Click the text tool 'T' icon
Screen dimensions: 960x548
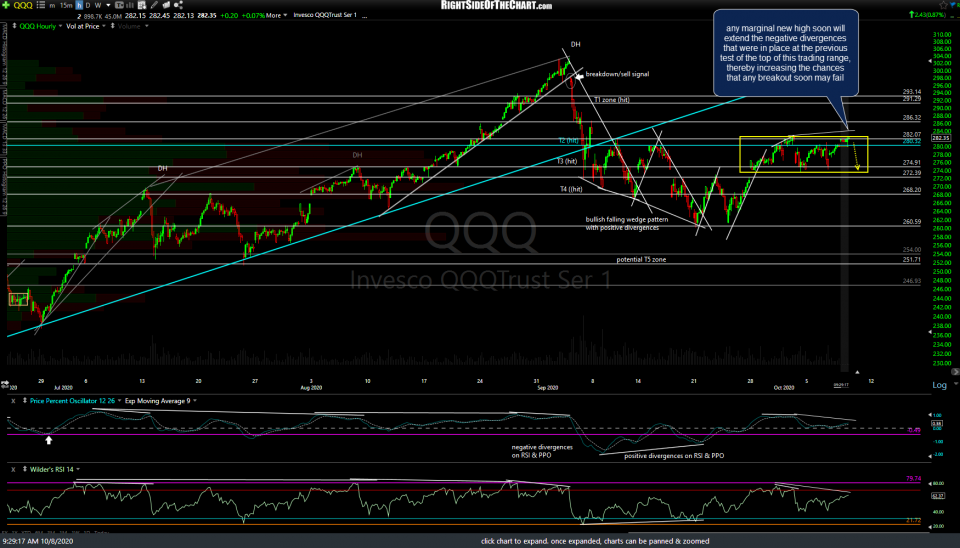pos(119,5)
